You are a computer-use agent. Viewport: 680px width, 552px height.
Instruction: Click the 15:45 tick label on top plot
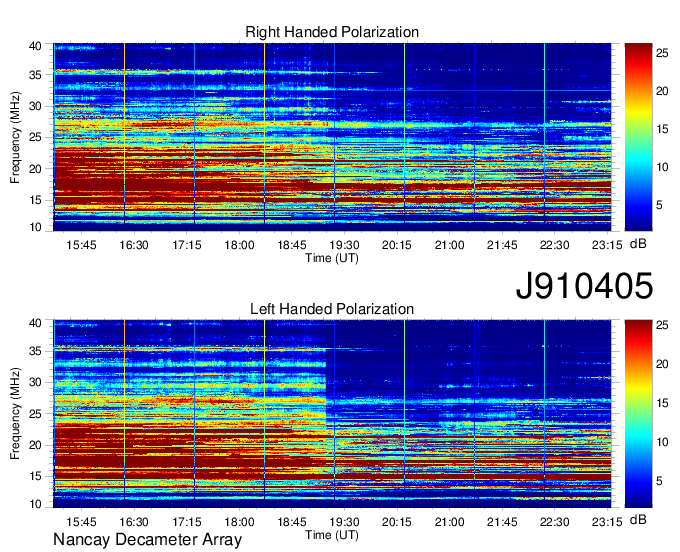click(x=81, y=245)
